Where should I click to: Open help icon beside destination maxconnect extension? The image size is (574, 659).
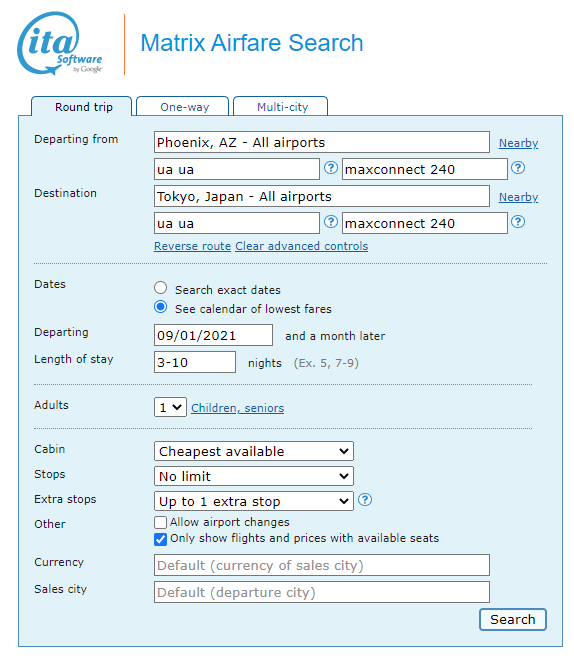point(518,222)
